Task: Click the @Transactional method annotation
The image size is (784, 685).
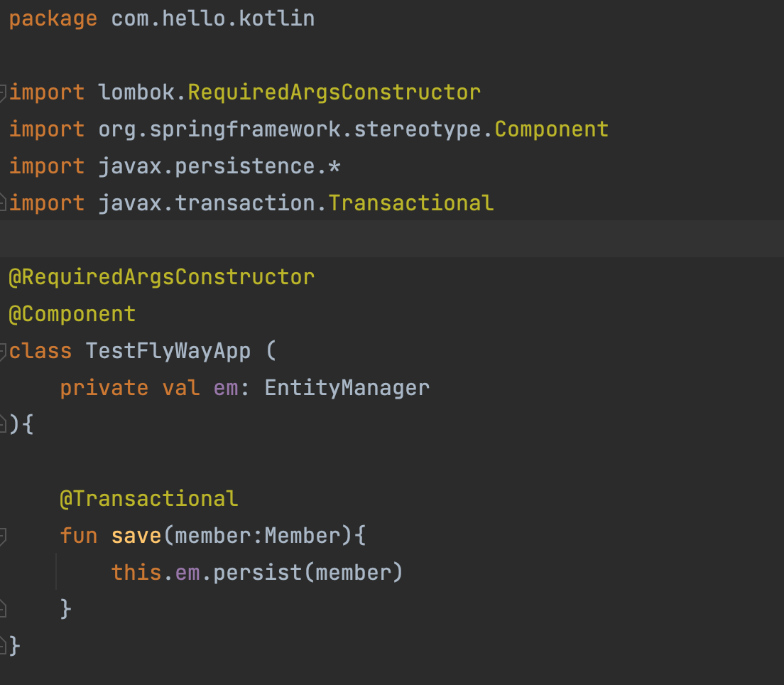Action: point(149,499)
